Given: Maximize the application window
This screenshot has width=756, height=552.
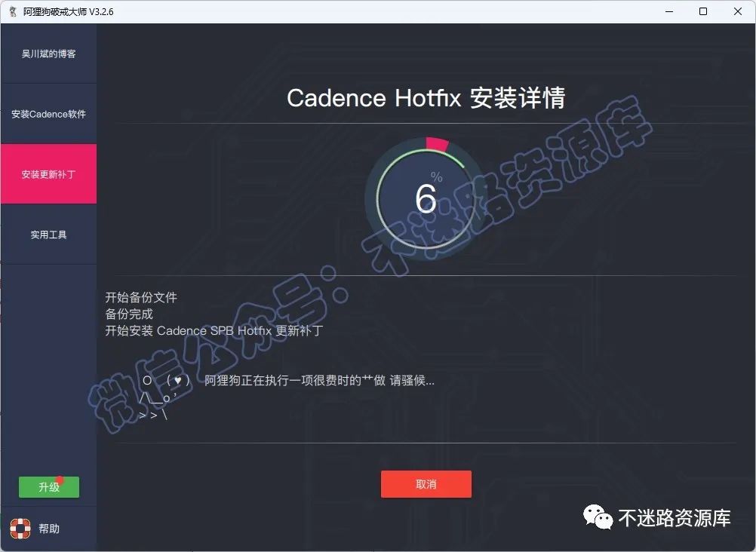Looking at the screenshot, I should coord(703,11).
